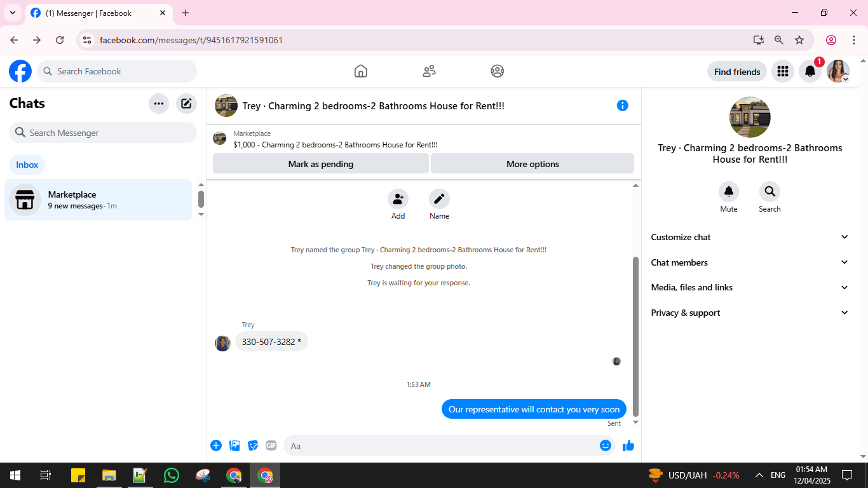Switch to the Messenger | Facebook browser tab
The image size is (868, 488).
[x=99, y=13]
